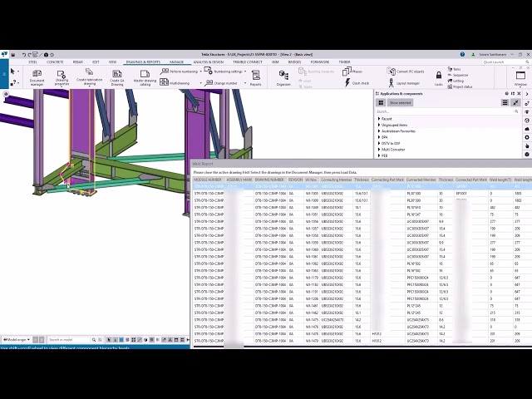The width and height of the screenshot is (532, 399).
Task: Open the TRIMBLE CONNECT tab
Action: (x=248, y=62)
